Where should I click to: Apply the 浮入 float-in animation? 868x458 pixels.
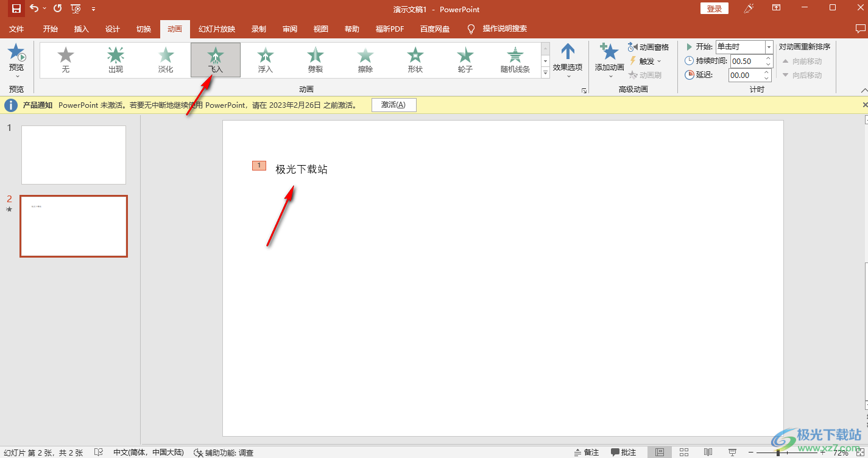click(x=266, y=60)
